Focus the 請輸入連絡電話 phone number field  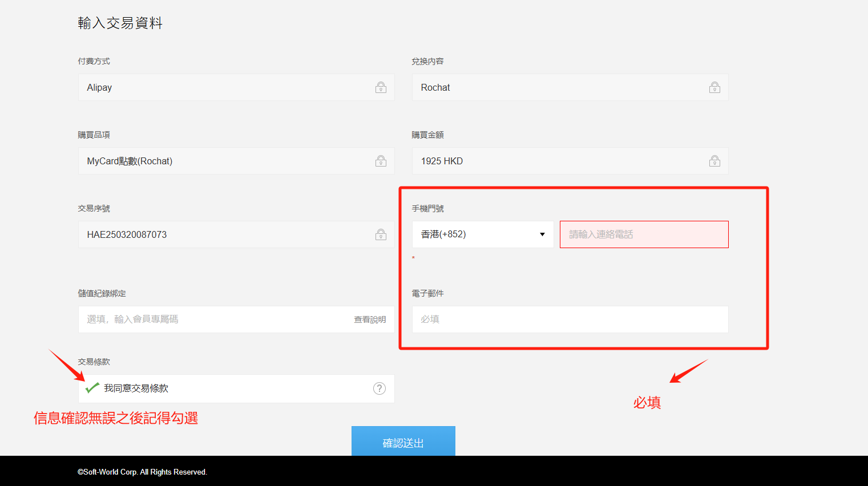pos(644,234)
